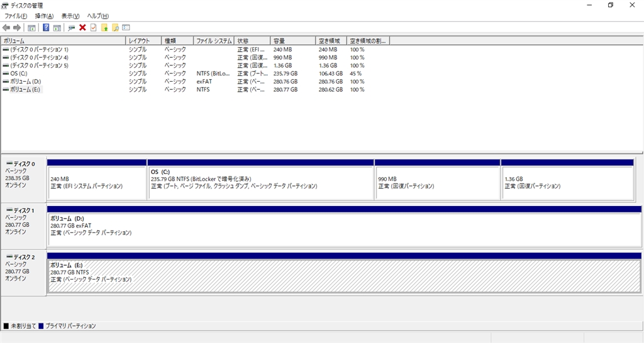The image size is (644, 343).
Task: Select the hatched ボリューム (E:) NTFS partition block
Action: (x=344, y=273)
